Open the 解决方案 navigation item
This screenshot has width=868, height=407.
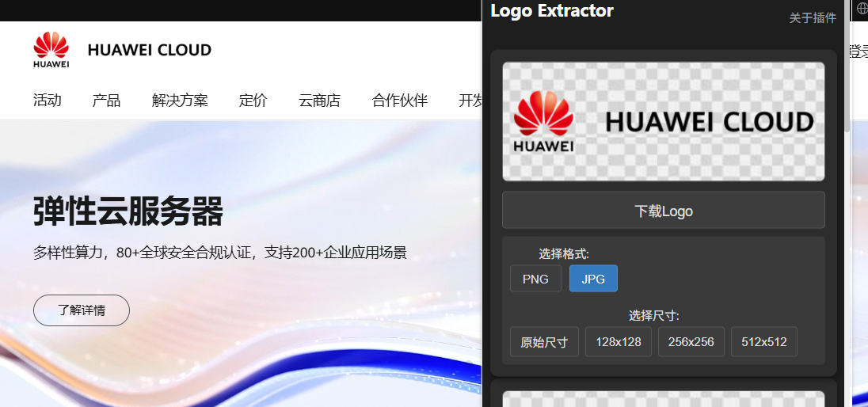coord(180,101)
